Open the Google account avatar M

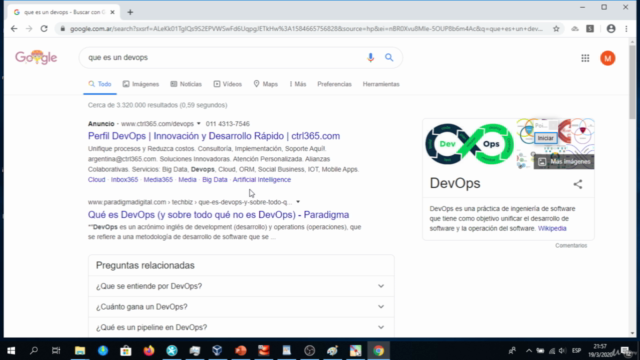(607, 58)
